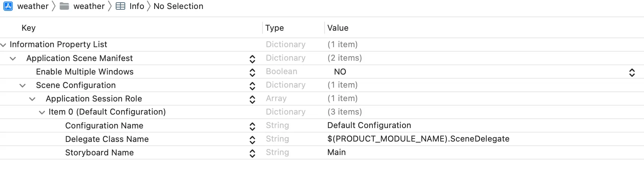Viewport: 644px width, 170px height.
Task: Click the Info plist table icon
Action: click(121, 6)
